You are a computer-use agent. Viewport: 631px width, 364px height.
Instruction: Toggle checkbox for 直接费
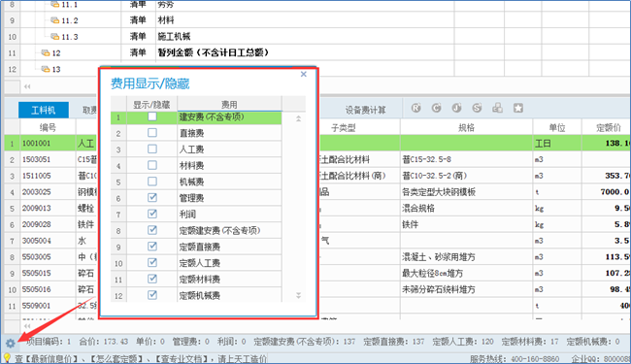pyautogui.click(x=152, y=133)
